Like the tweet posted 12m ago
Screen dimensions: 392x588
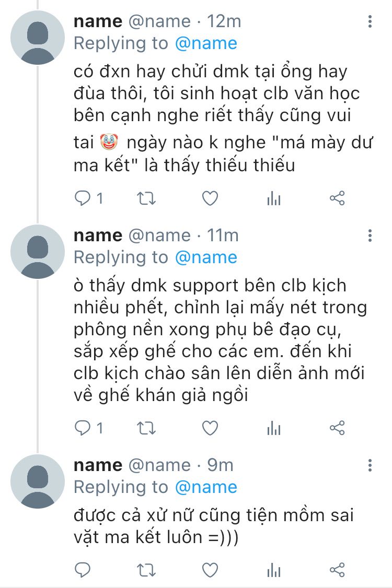210,198
